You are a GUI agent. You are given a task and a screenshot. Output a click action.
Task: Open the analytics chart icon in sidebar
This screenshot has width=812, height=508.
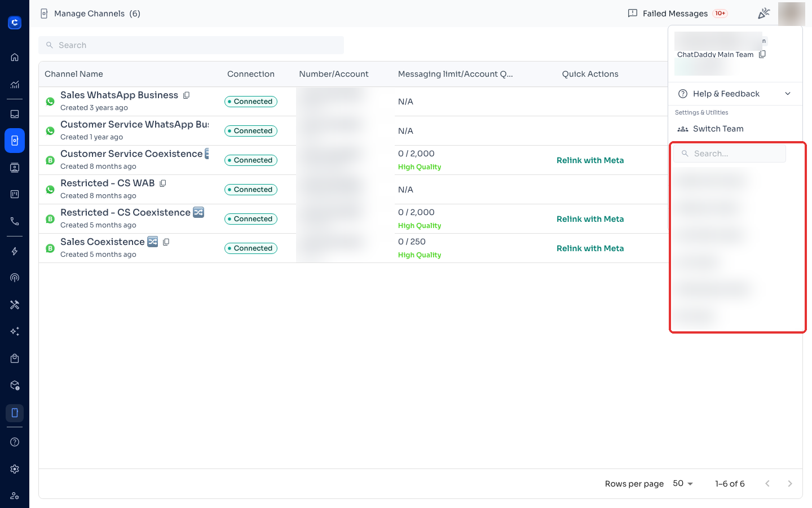point(15,85)
